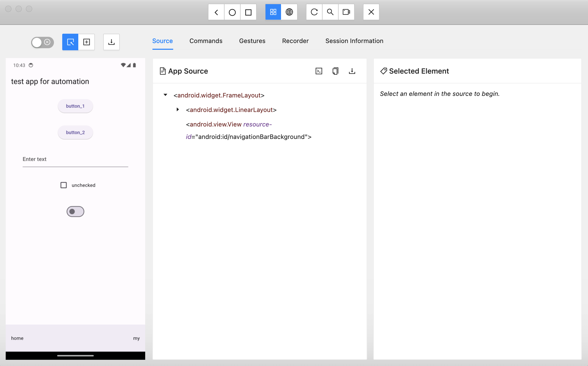Check the unchecked checkbox in app preview

pyautogui.click(x=64, y=185)
